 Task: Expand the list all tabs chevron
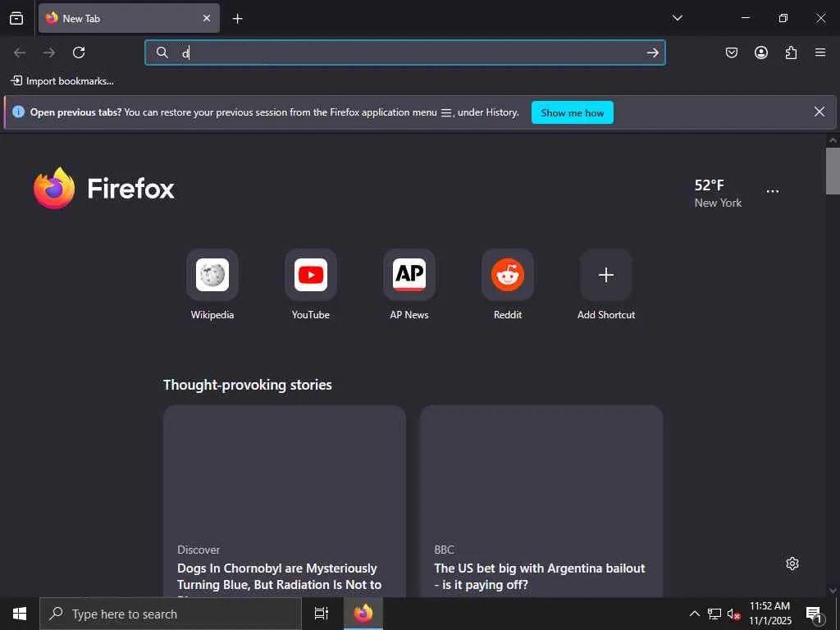point(677,18)
